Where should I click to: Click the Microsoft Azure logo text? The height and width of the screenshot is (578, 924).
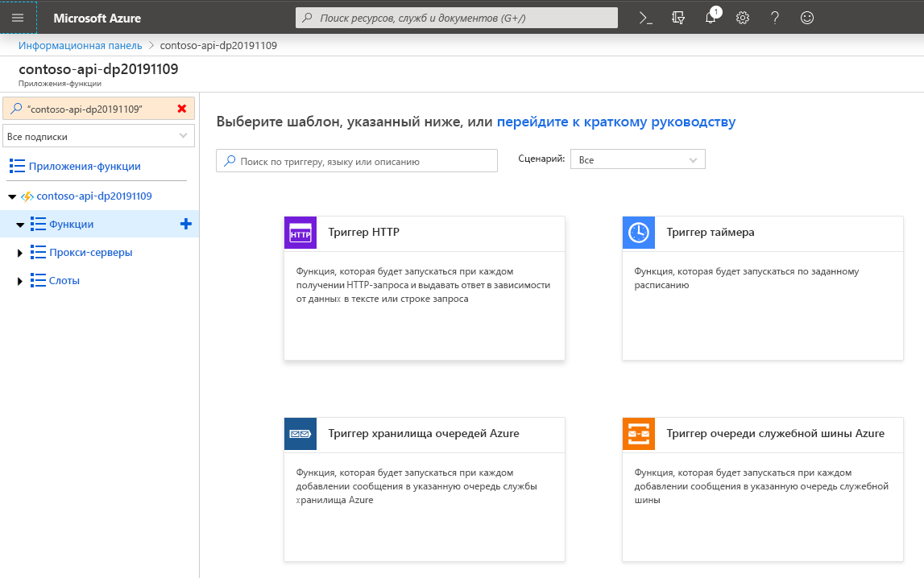[97, 19]
